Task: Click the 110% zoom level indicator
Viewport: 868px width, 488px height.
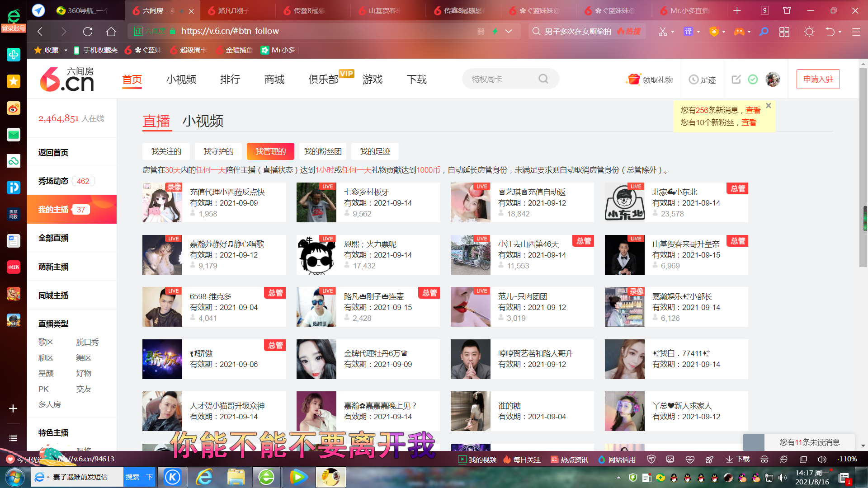Action: (848, 459)
